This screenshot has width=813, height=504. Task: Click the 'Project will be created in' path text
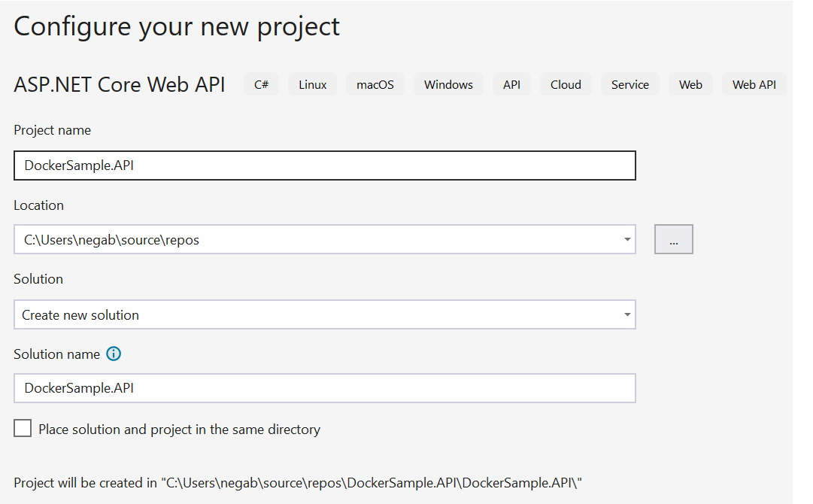pos(298,483)
